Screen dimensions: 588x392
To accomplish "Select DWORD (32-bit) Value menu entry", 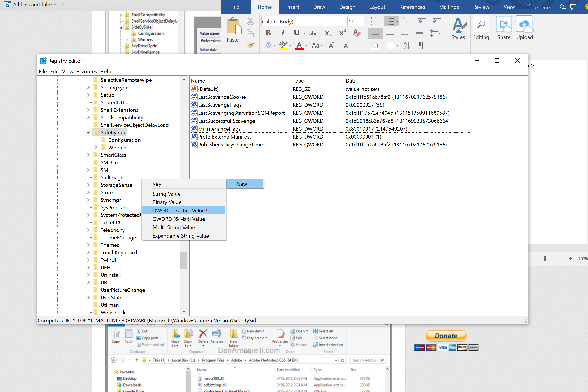I will tap(179, 211).
